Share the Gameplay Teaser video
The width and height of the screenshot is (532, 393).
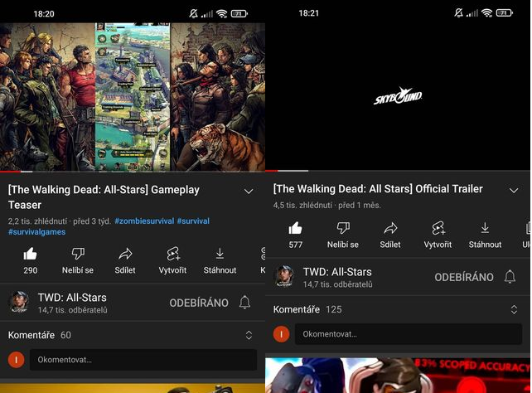[x=126, y=255]
